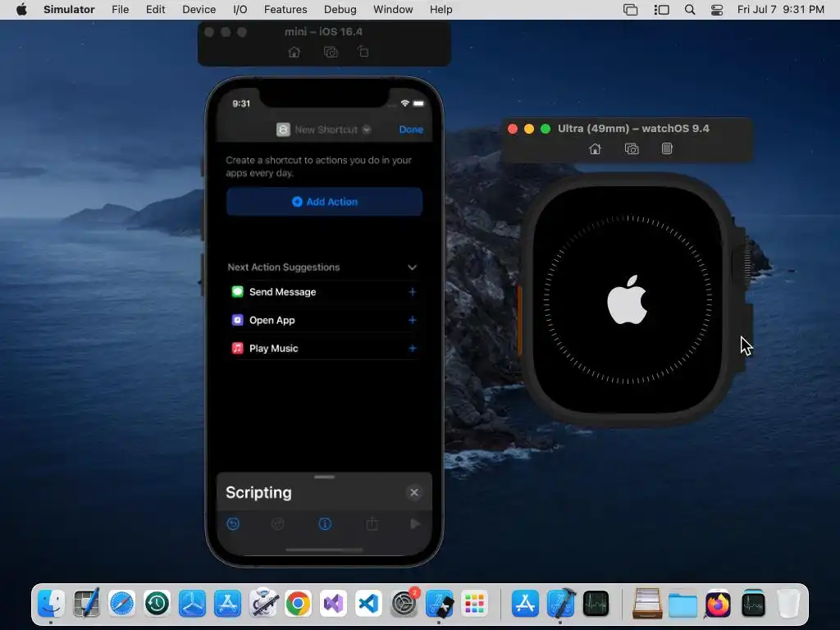The width and height of the screenshot is (840, 630).
Task: Open Time Machine from the Dock
Action: click(157, 604)
